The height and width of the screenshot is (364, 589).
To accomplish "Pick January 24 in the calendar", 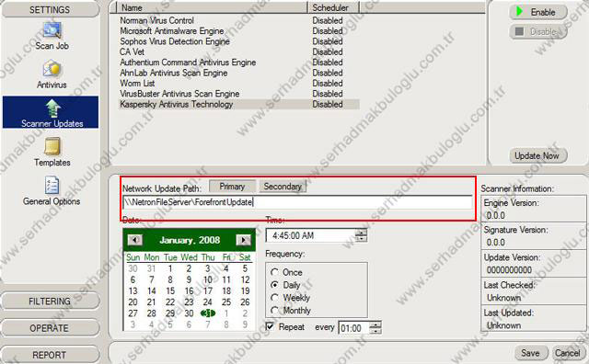I will [x=207, y=302].
